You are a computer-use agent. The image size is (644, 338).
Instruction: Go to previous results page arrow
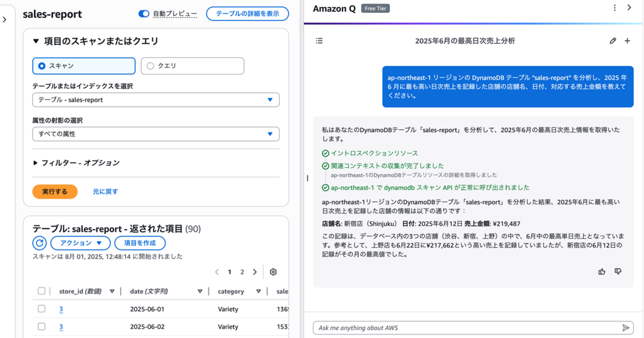click(217, 272)
